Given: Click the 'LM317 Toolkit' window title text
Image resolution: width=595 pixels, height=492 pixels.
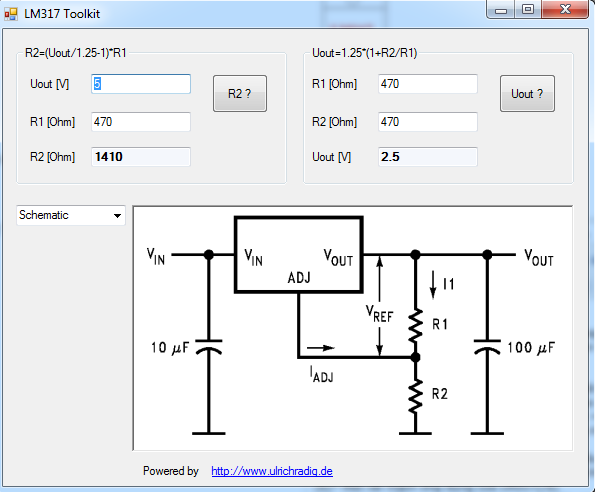Looking at the screenshot, I should coord(62,14).
